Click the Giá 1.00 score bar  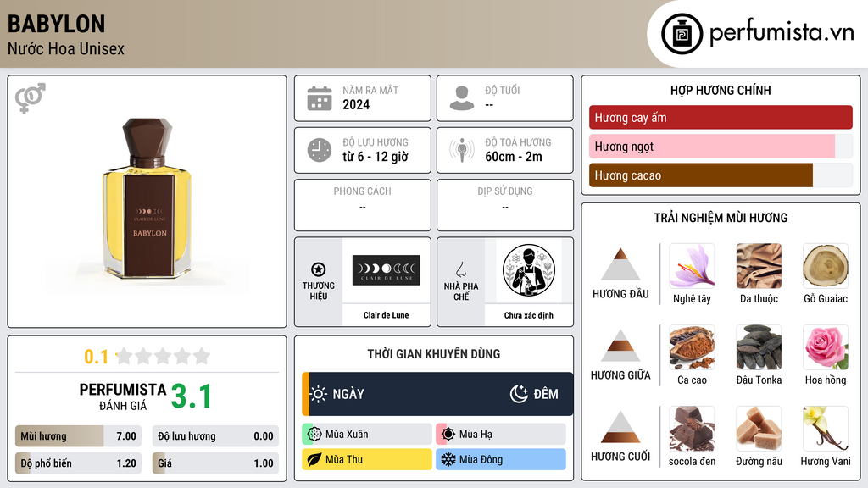pyautogui.click(x=215, y=463)
